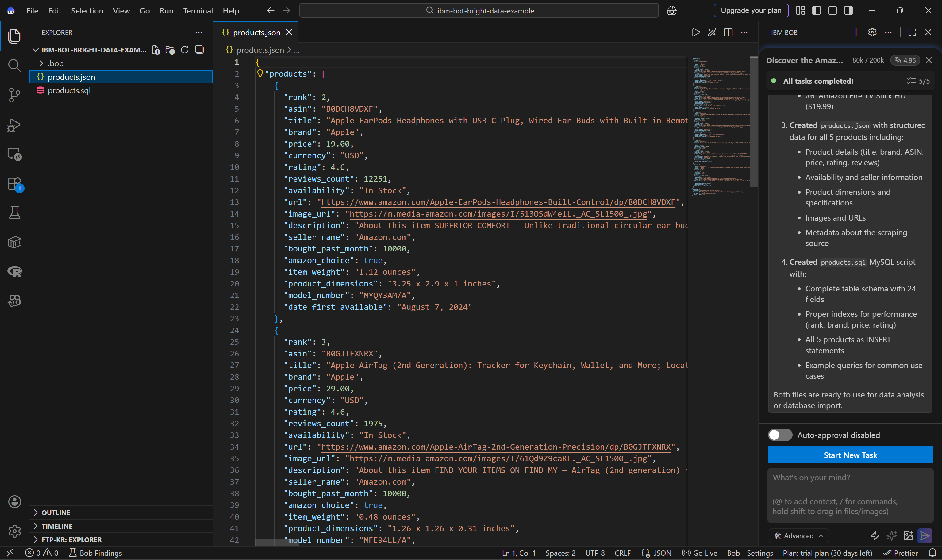Click the sparkle enhance prompt icon
Viewport: 942px width, 560px height.
tap(891, 535)
